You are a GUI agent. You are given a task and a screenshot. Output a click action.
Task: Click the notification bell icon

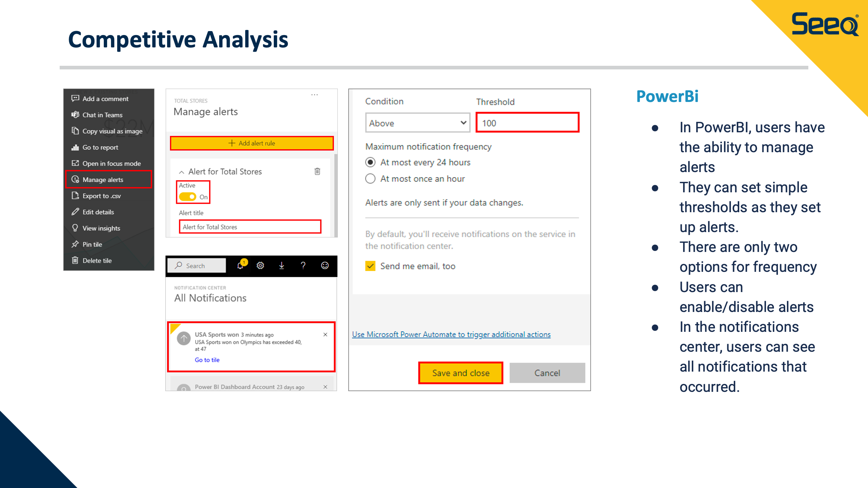(240, 266)
